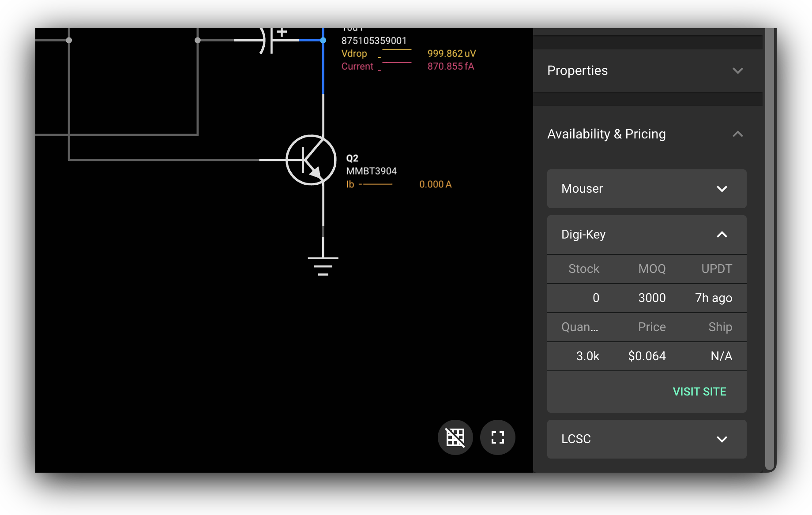The width and height of the screenshot is (812, 515).
Task: Enter fullscreen view mode
Action: [497, 437]
